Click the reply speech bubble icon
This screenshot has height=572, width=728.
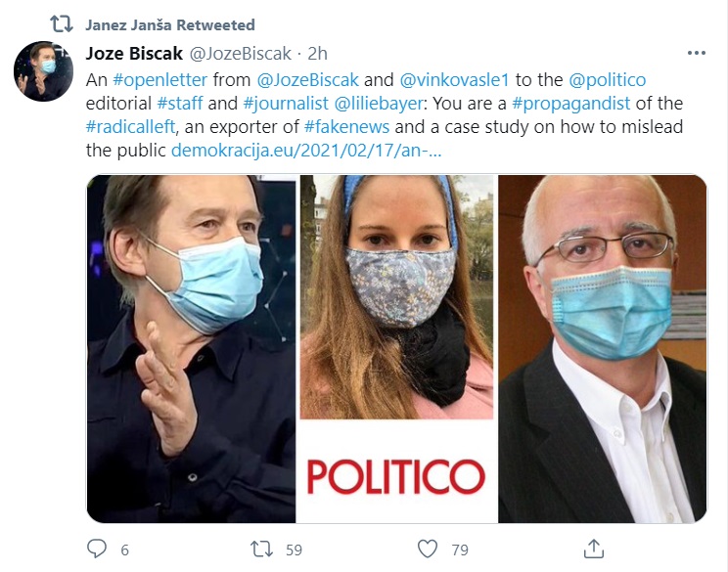point(97,549)
